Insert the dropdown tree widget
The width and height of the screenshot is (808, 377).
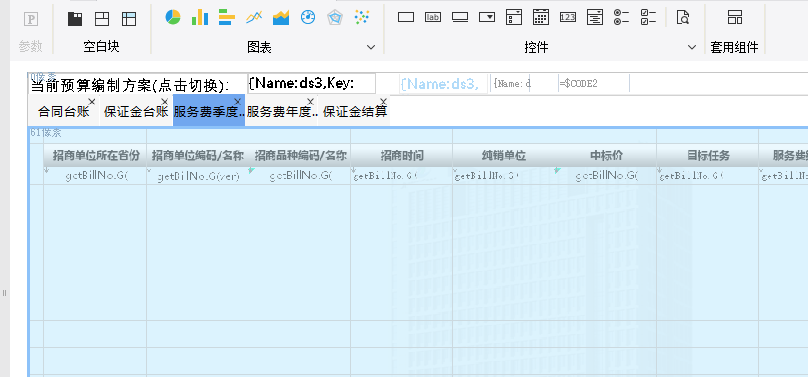point(514,17)
